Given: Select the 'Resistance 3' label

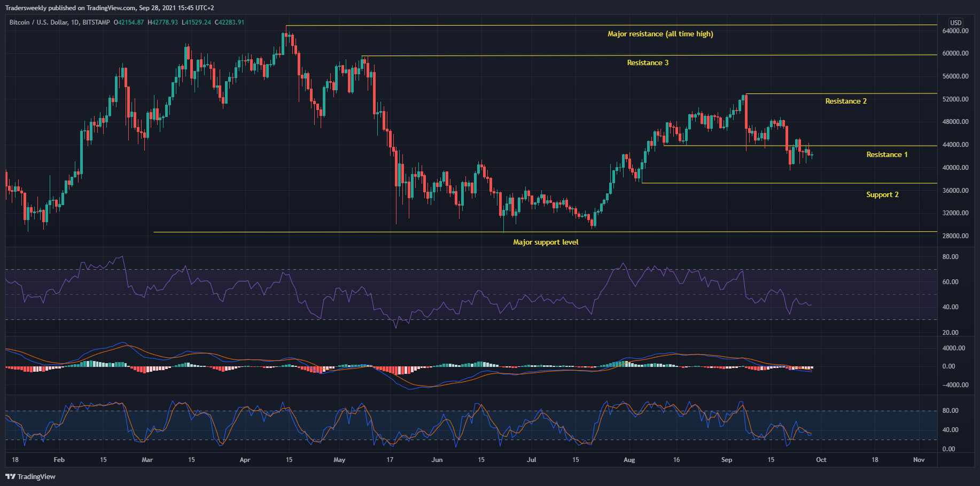Looking at the screenshot, I should point(648,62).
